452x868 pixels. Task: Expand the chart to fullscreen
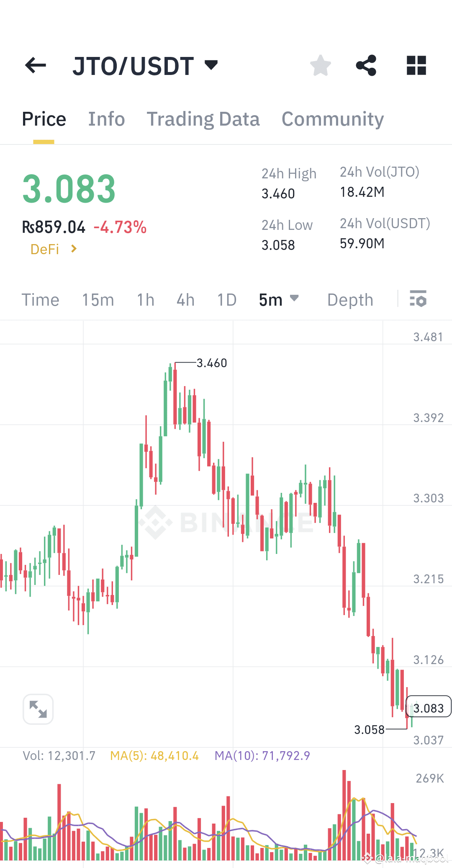pos(38,709)
